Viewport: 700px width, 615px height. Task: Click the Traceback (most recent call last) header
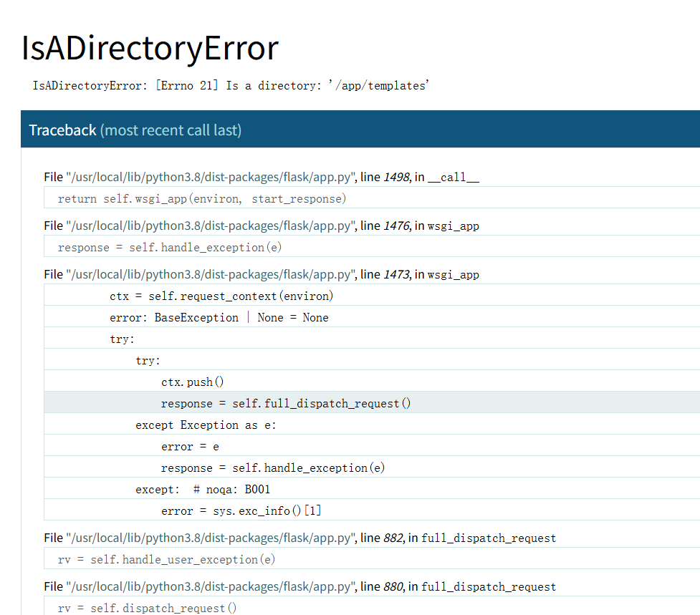135,130
